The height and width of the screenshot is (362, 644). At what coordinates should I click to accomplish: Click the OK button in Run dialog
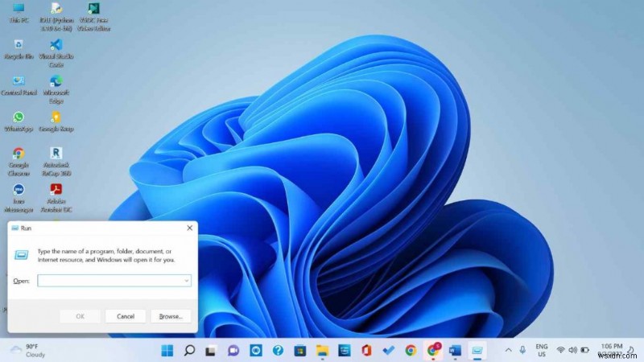pos(80,316)
